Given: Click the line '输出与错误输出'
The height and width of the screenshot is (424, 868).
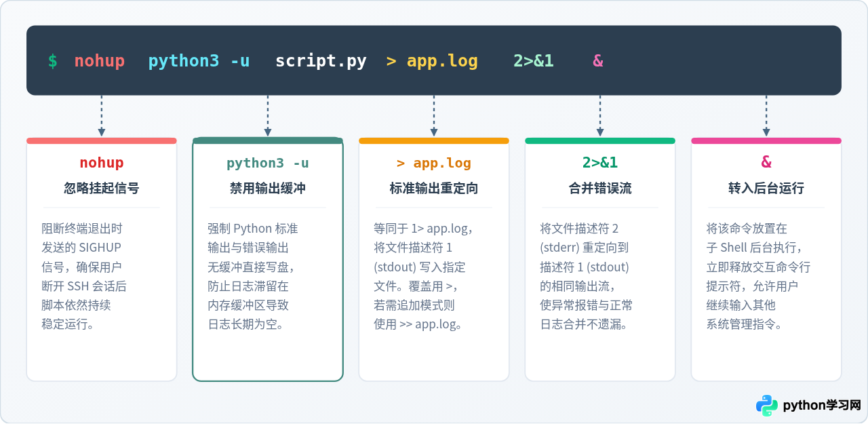Looking at the screenshot, I should point(248,248).
